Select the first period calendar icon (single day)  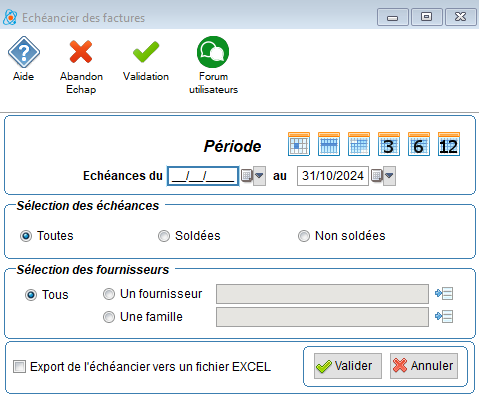coord(299,144)
